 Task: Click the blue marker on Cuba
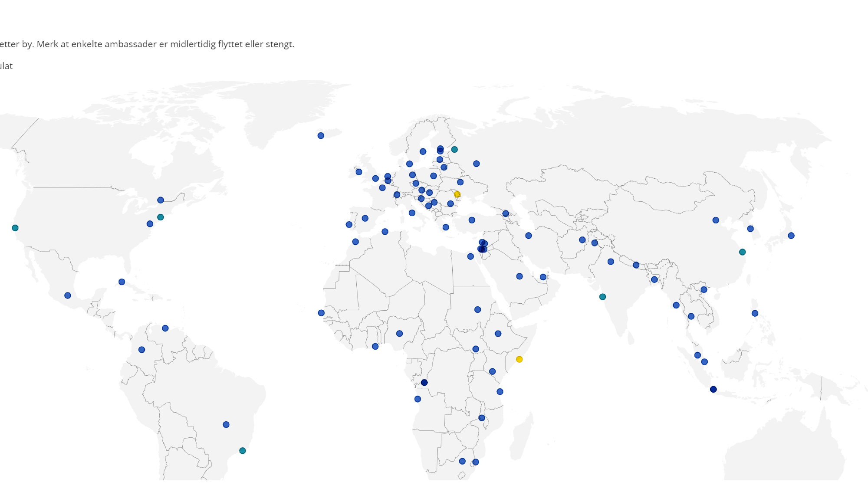122,282
